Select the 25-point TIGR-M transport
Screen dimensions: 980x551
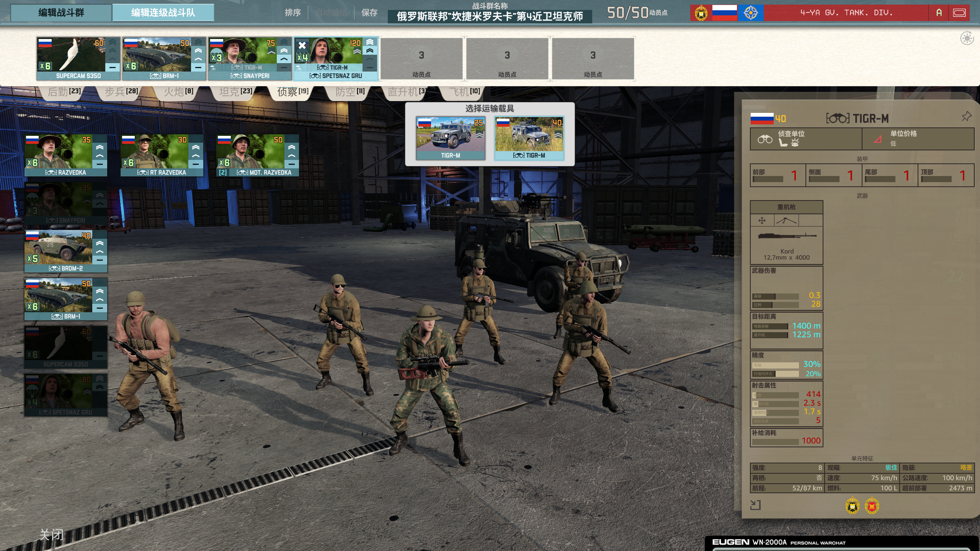pos(451,139)
